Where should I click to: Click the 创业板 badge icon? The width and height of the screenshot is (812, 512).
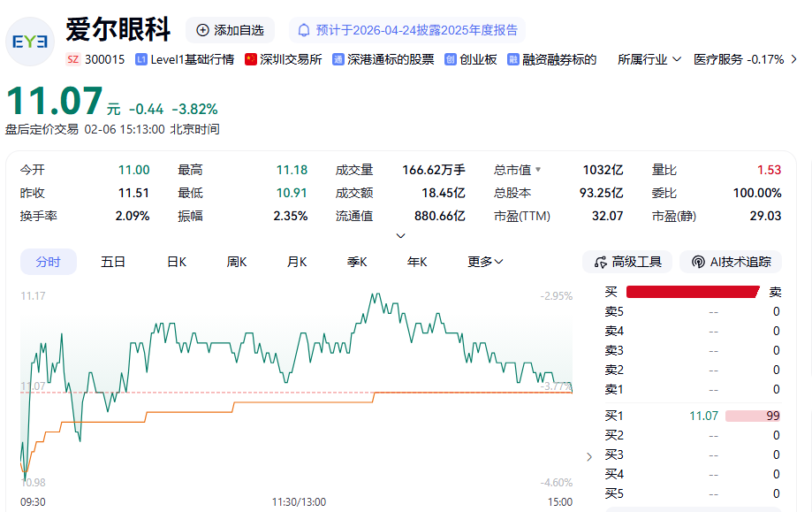click(x=451, y=59)
